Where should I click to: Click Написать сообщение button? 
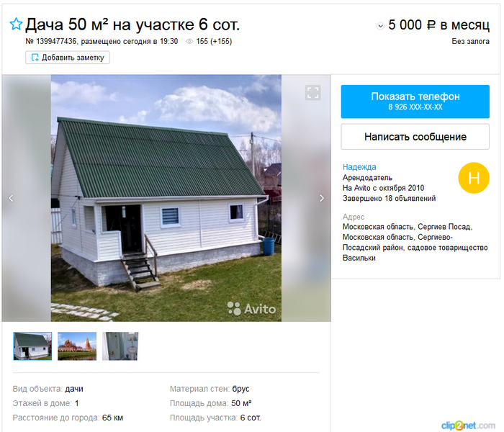[415, 137]
